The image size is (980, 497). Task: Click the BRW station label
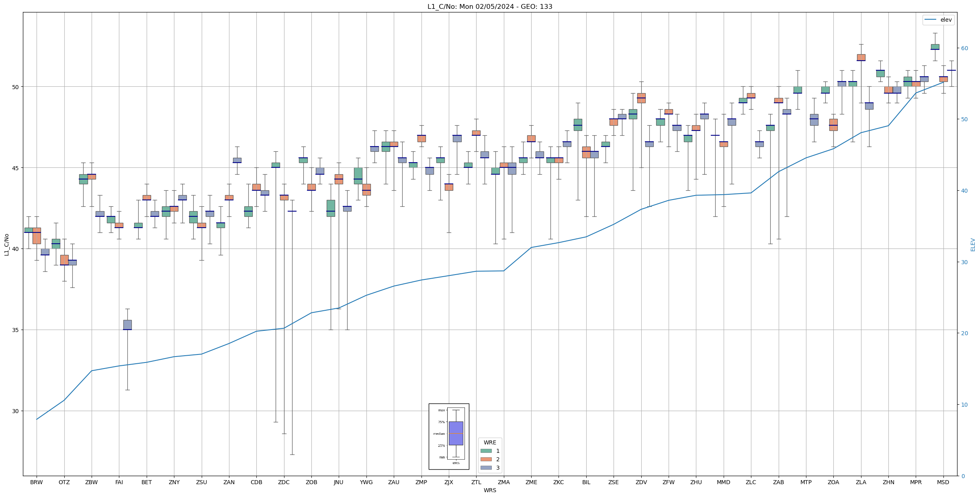37,482
